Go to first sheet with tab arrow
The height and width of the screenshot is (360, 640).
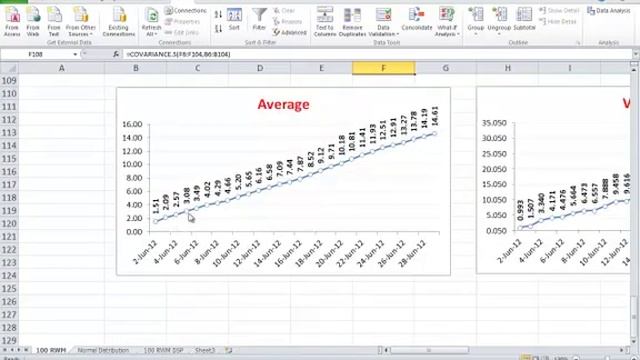pyautogui.click(x=5, y=350)
